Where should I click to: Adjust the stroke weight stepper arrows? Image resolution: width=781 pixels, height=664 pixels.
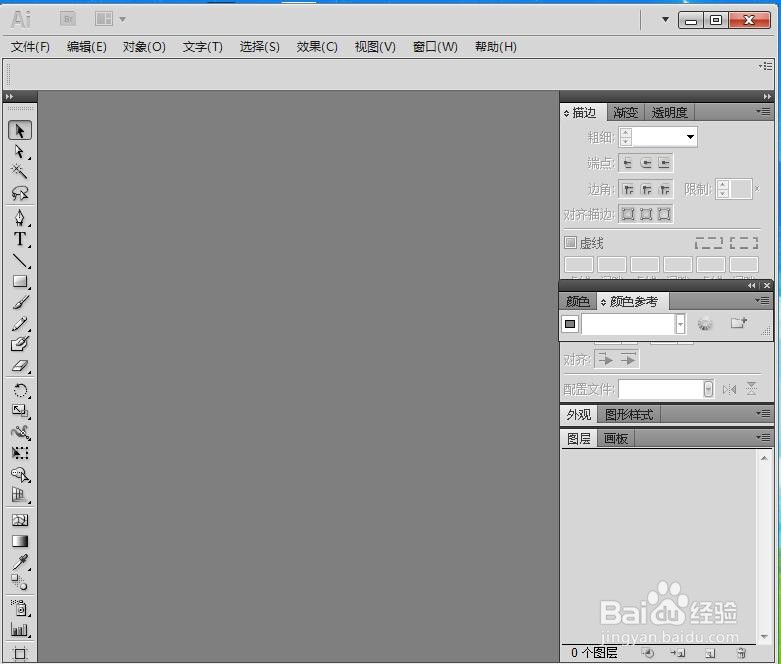click(626, 137)
